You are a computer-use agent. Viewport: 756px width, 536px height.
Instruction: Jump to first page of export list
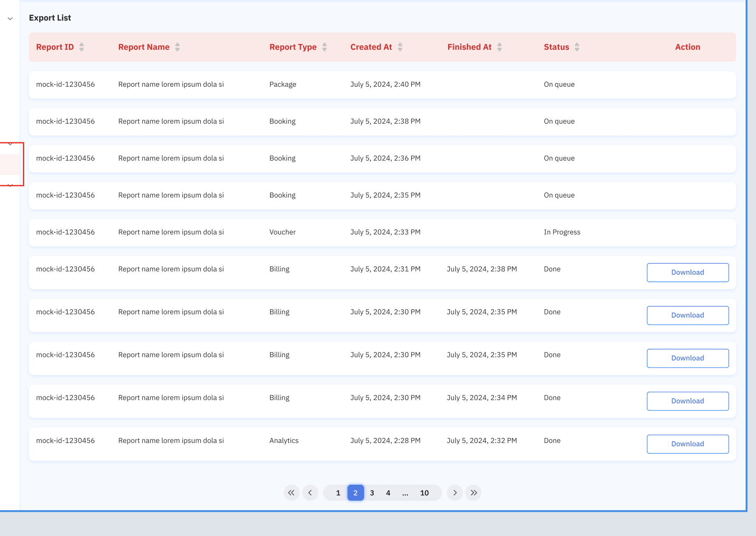coord(291,493)
